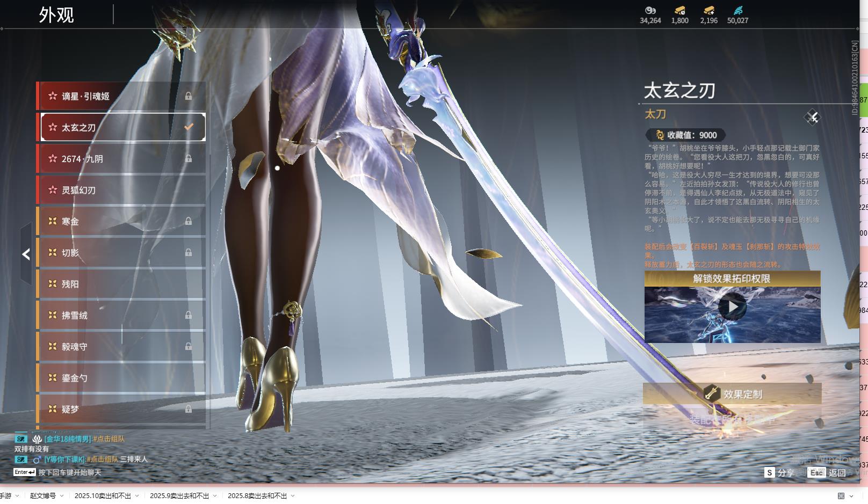The height and width of the screenshot is (504, 868).
Task: Select the 鎏金勺 skin row
Action: point(121,378)
